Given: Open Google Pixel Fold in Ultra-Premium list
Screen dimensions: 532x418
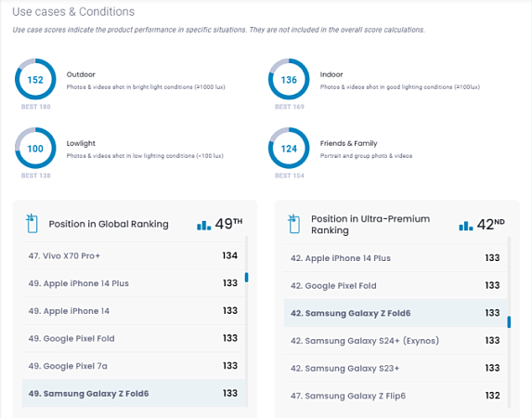Looking at the screenshot, I should tap(396, 285).
